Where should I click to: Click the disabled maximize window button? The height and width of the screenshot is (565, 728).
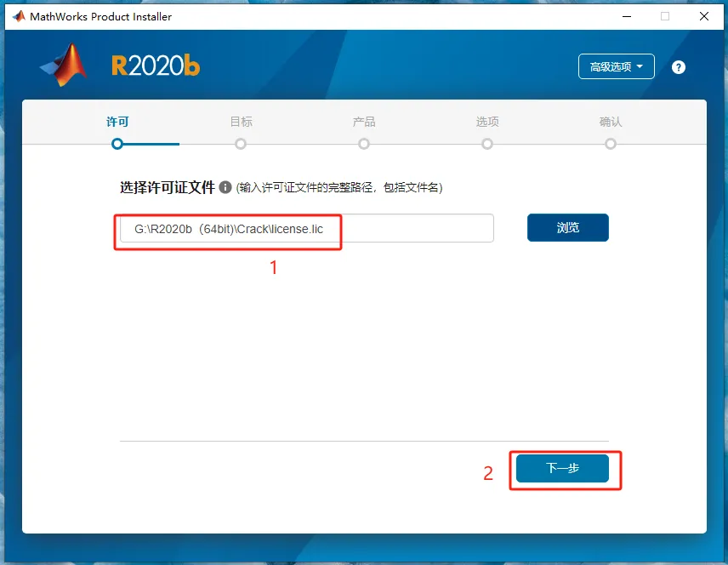(x=665, y=16)
